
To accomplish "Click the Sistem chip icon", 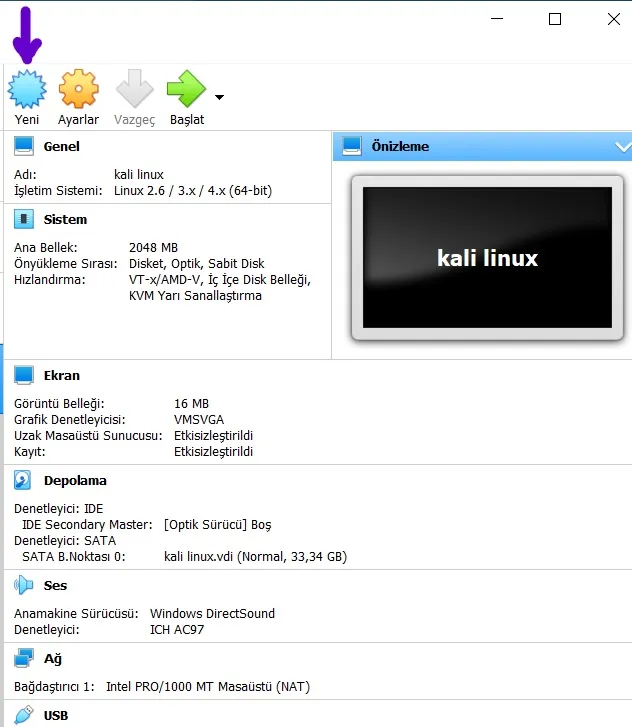I will click(x=24, y=219).
